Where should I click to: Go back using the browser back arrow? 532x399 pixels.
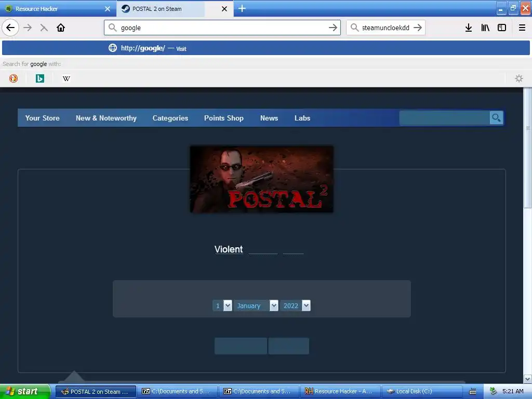(x=10, y=28)
